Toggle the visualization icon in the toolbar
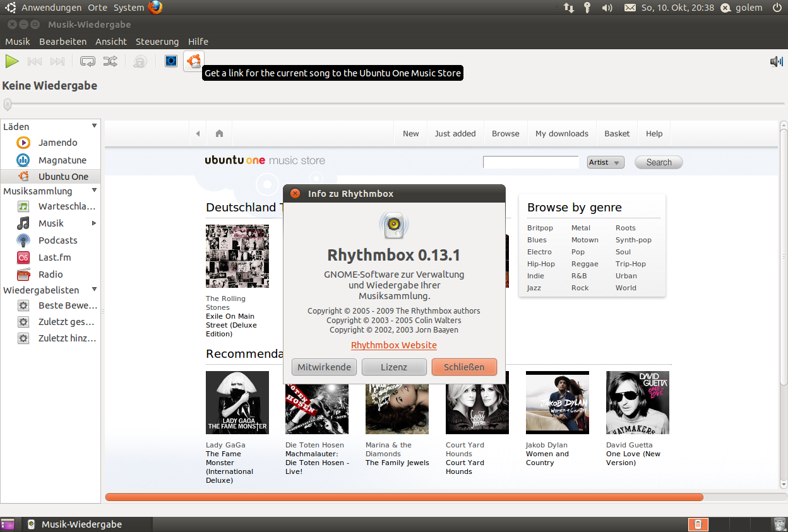 pyautogui.click(x=171, y=61)
